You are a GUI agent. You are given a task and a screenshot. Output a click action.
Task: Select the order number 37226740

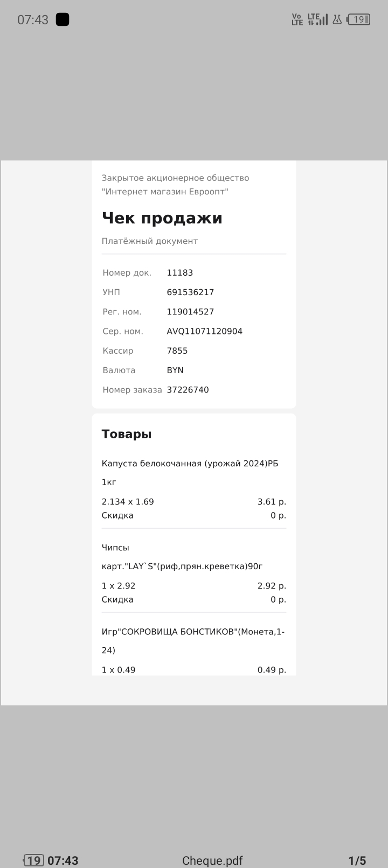coord(188,390)
